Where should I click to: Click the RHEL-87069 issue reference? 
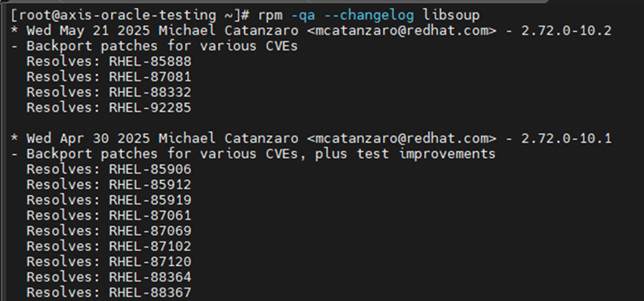tap(150, 231)
